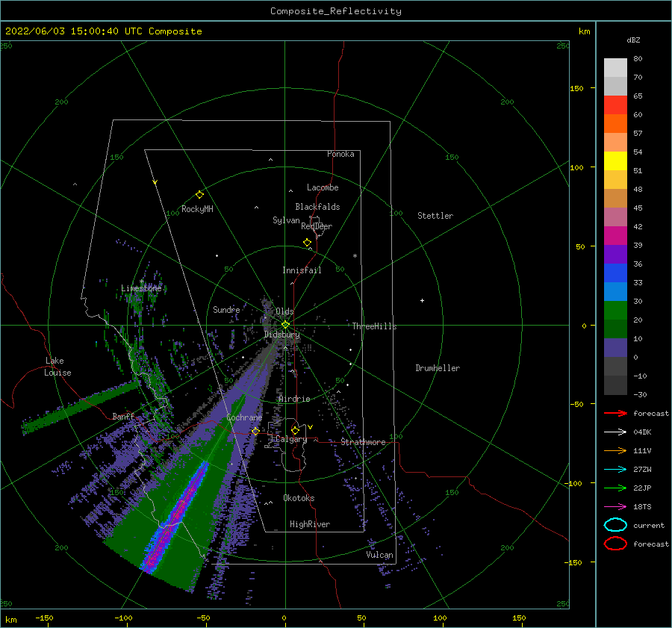The image size is (672, 628).
Task: Click the yellow diamond marker near RockyMH
Action: coord(199,195)
